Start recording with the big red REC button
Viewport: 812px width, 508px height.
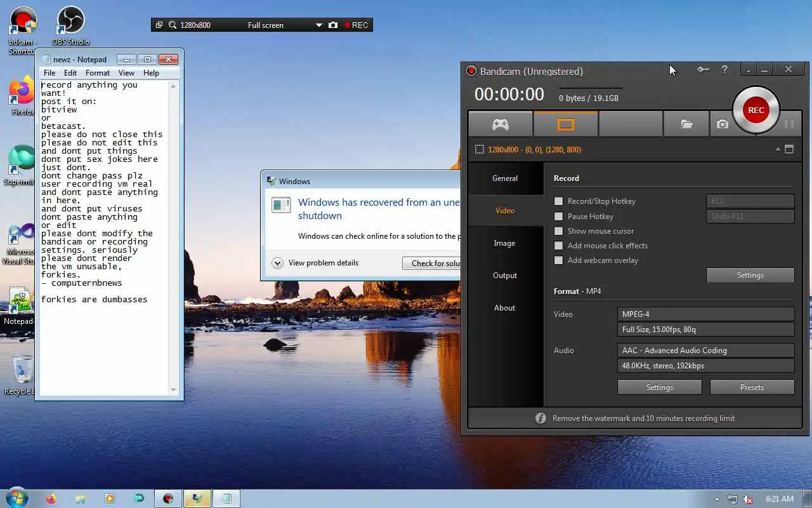click(x=756, y=110)
